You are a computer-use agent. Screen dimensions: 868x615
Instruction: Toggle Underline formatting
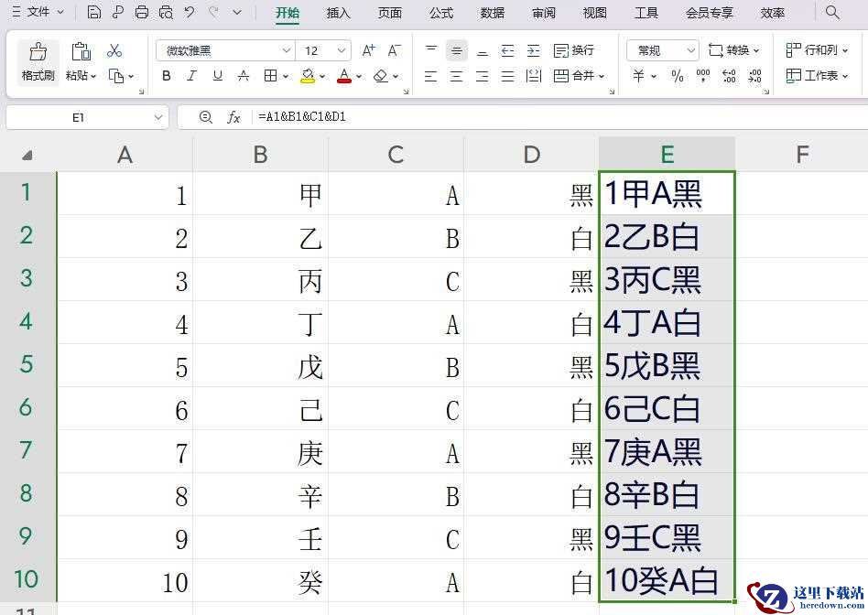[x=218, y=76]
